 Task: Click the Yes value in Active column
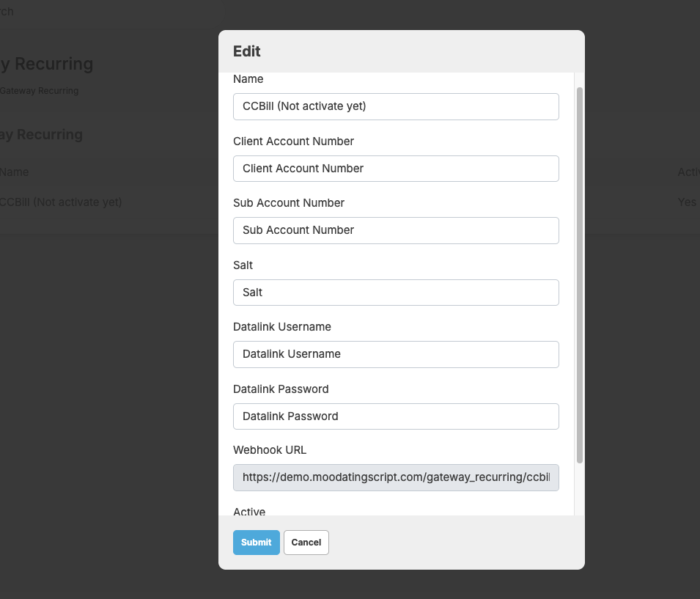coord(687,202)
